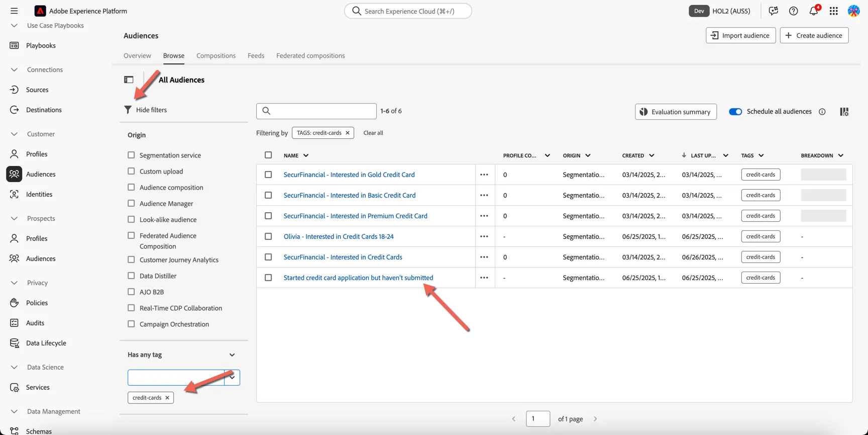The image size is (868, 435).
Task: Open the tag selection combo box dropdown
Action: (x=232, y=377)
